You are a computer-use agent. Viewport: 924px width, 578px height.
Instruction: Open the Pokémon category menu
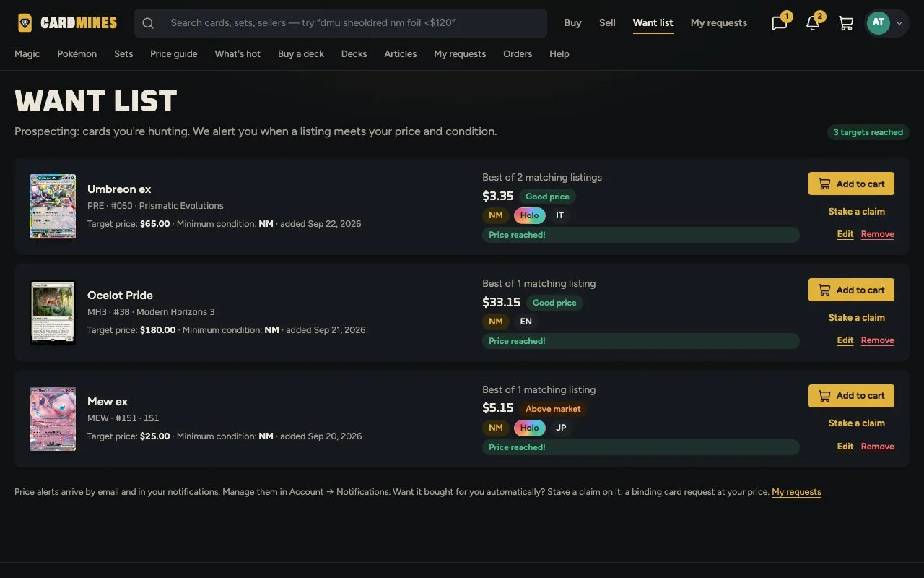click(77, 54)
